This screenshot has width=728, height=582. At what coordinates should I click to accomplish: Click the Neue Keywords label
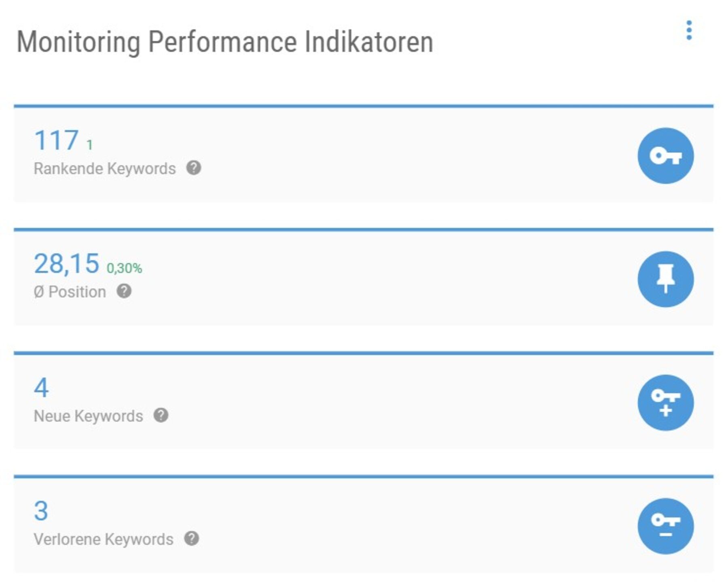coord(89,415)
